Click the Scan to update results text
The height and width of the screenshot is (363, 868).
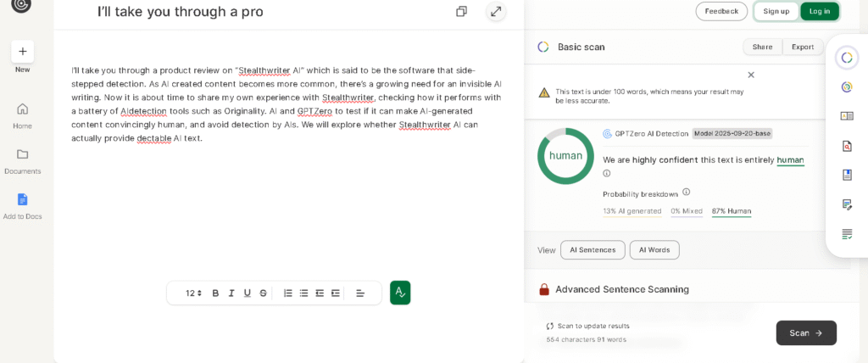593,326
